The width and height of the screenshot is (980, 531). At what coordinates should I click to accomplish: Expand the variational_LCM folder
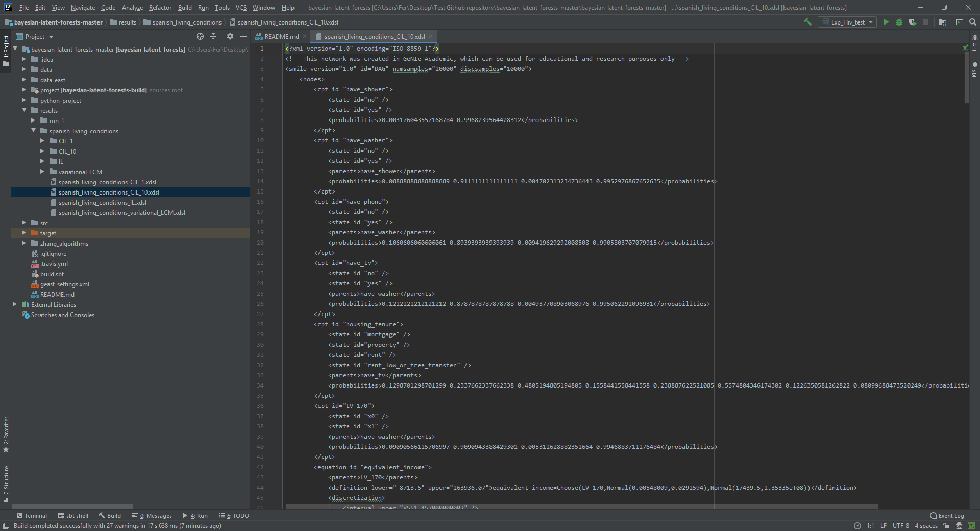[42, 172]
